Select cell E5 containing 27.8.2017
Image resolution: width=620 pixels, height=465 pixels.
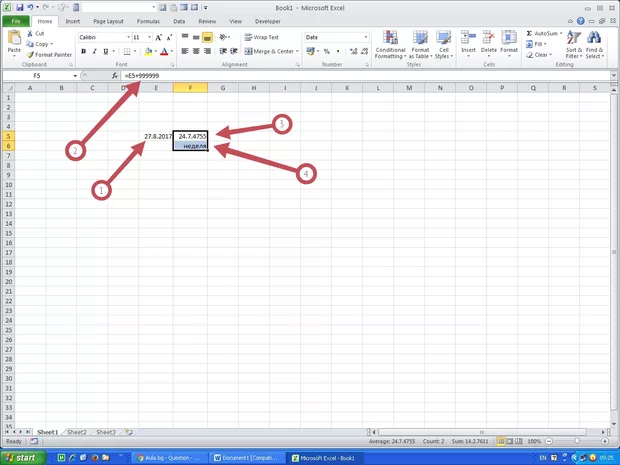pyautogui.click(x=156, y=136)
